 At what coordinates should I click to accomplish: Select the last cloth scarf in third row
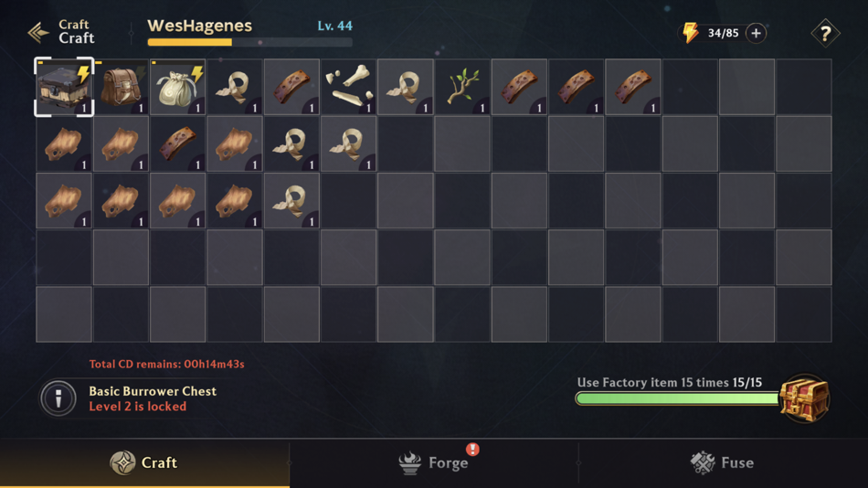(x=291, y=200)
